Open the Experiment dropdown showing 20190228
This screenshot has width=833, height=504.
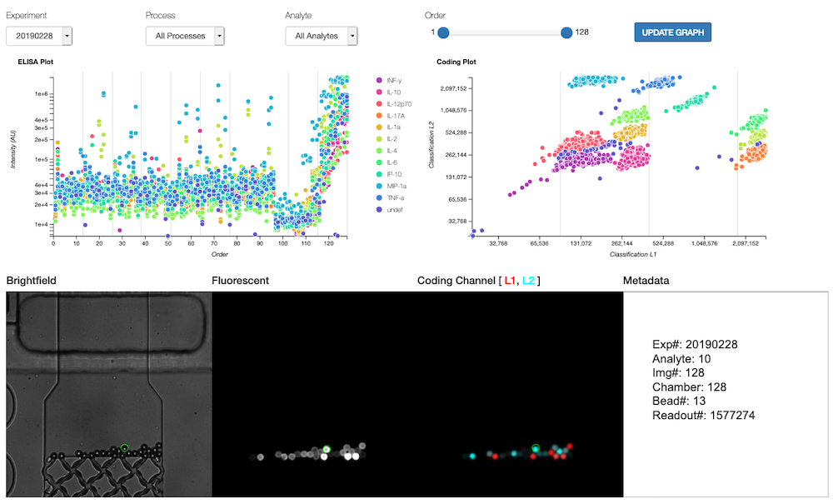click(x=39, y=36)
